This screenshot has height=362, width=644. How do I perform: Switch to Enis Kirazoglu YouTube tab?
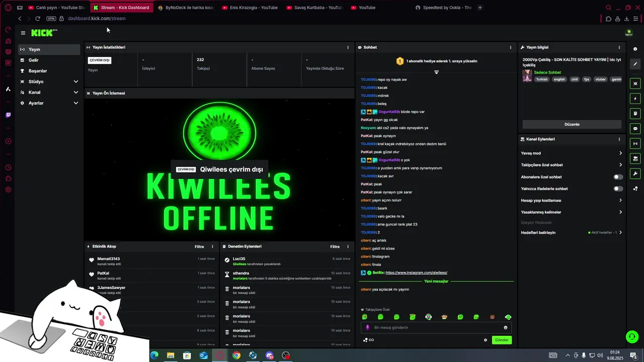pos(250,8)
